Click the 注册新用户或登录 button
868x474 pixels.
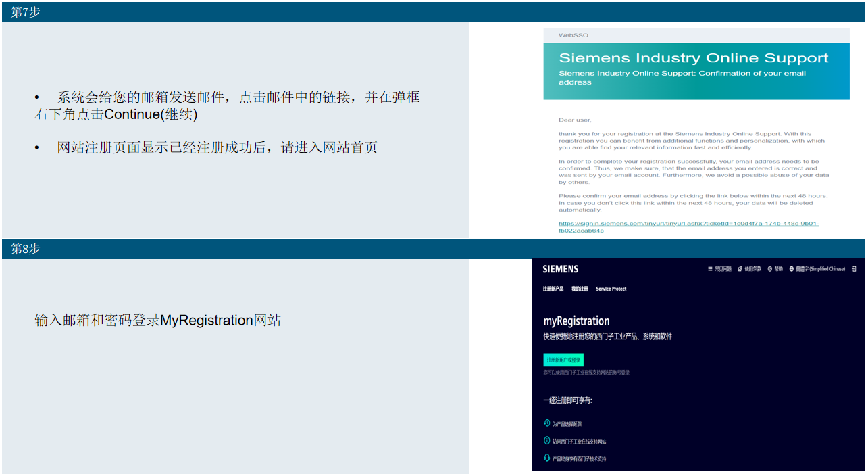click(x=563, y=360)
